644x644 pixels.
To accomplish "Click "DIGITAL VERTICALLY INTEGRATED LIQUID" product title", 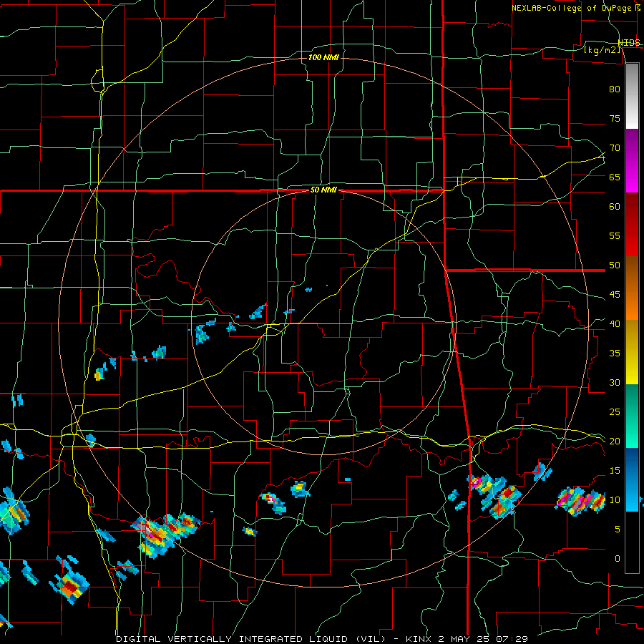I will click(x=233, y=639).
